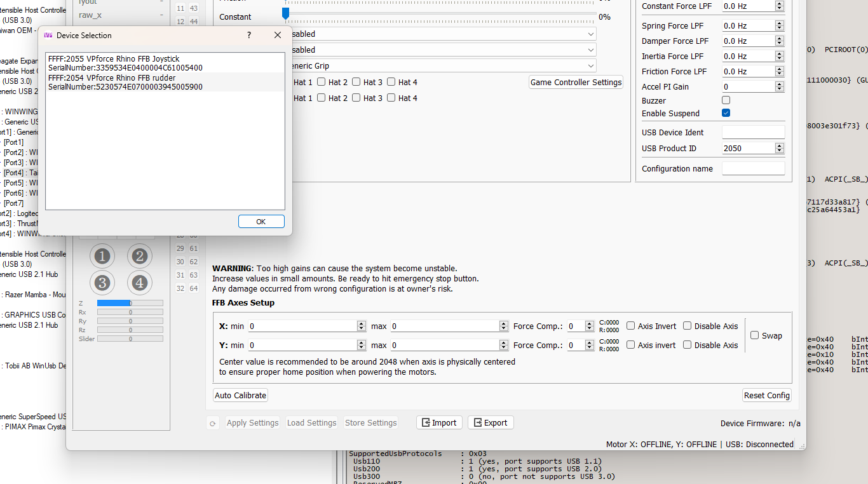Click the Accel PI Gain stepper arrows
The image size is (868, 484).
780,87
